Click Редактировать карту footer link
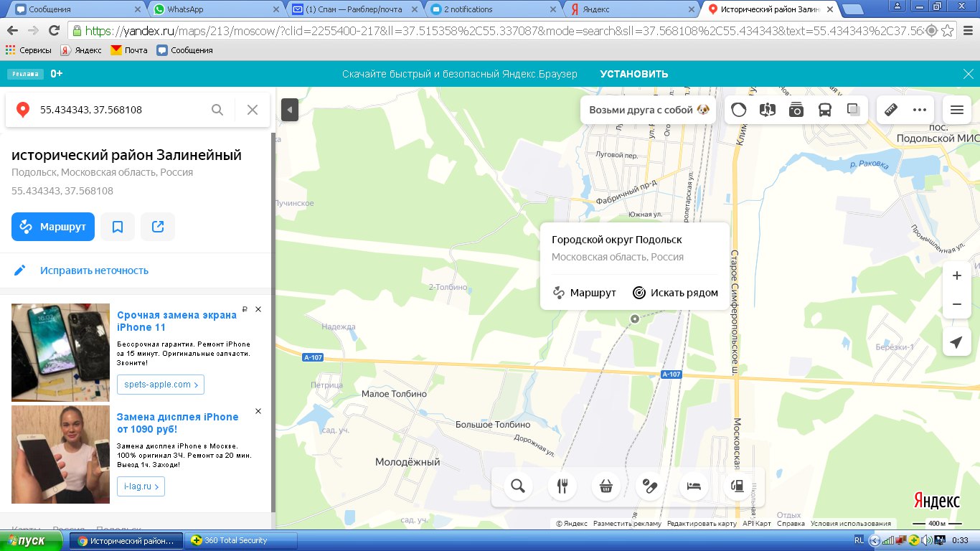Image resolution: width=980 pixels, height=551 pixels. 702,524
